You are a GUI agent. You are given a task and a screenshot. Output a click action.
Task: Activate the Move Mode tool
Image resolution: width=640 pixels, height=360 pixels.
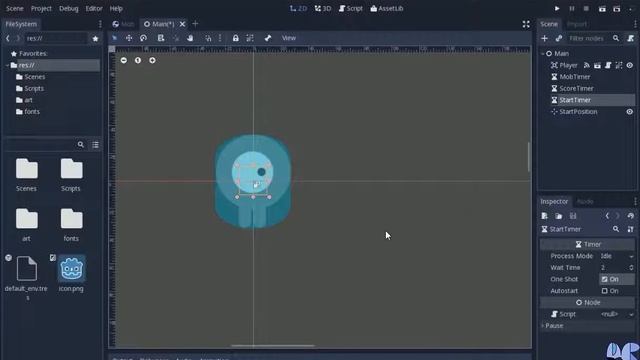pos(129,38)
